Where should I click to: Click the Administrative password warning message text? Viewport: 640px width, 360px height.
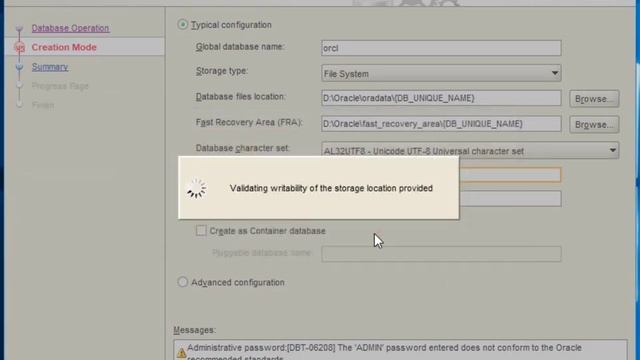(384, 352)
